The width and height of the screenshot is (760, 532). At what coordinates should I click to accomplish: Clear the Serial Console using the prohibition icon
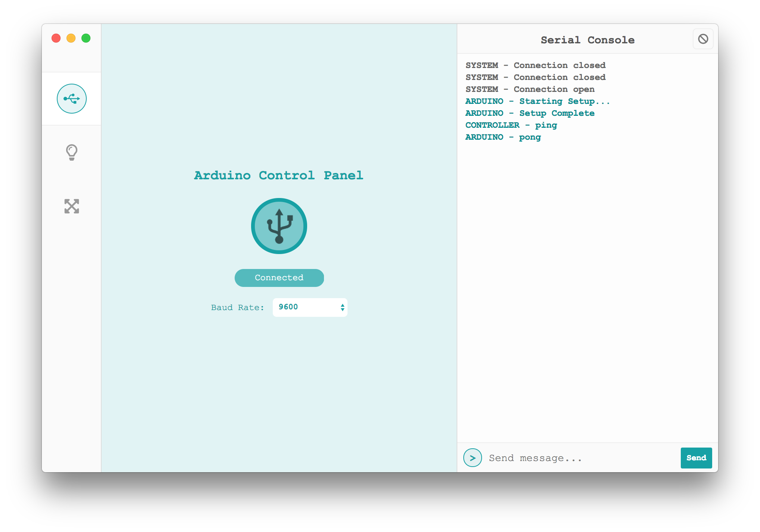(x=703, y=38)
